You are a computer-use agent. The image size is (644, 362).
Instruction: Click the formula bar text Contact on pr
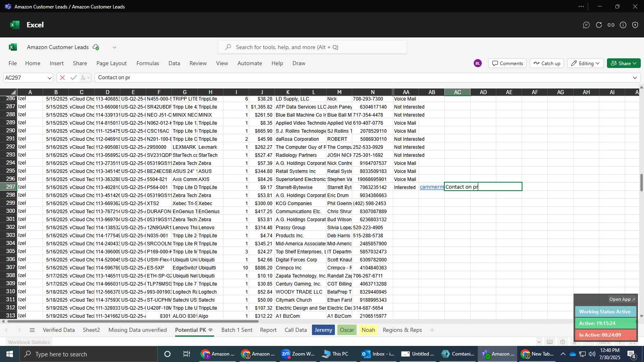tap(114, 78)
